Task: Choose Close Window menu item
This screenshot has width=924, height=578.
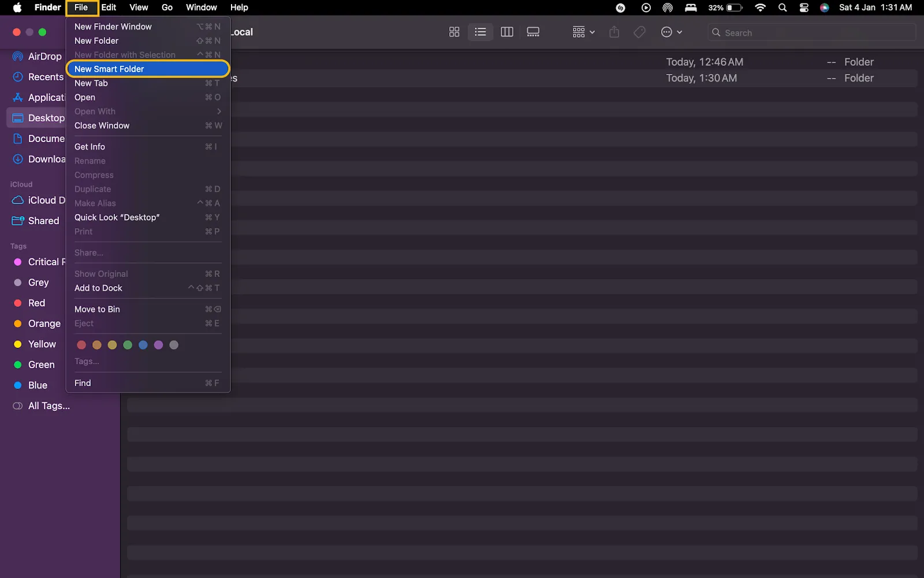Action: pos(148,125)
